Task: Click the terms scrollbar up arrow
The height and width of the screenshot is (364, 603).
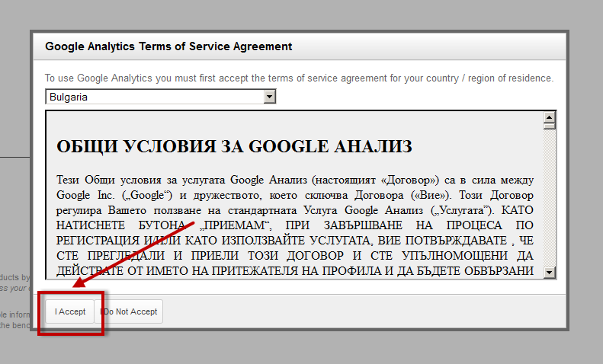Action: pyautogui.click(x=548, y=118)
